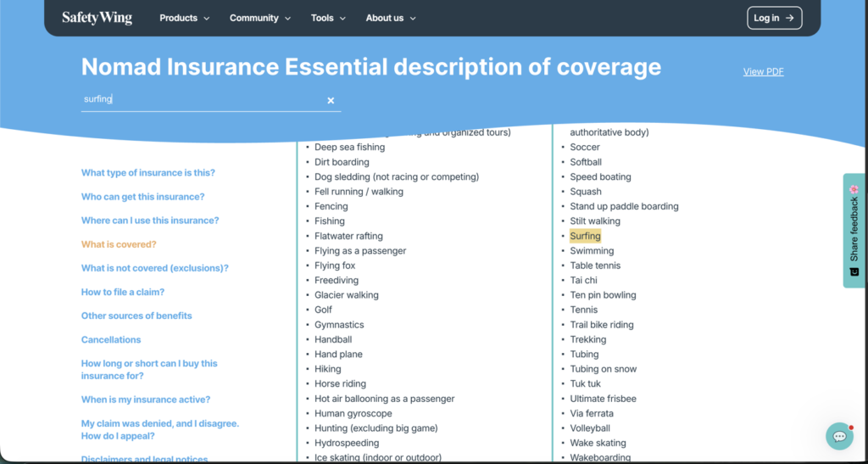This screenshot has width=868, height=464.
Task: Clear the search field with the X icon
Action: (x=331, y=100)
